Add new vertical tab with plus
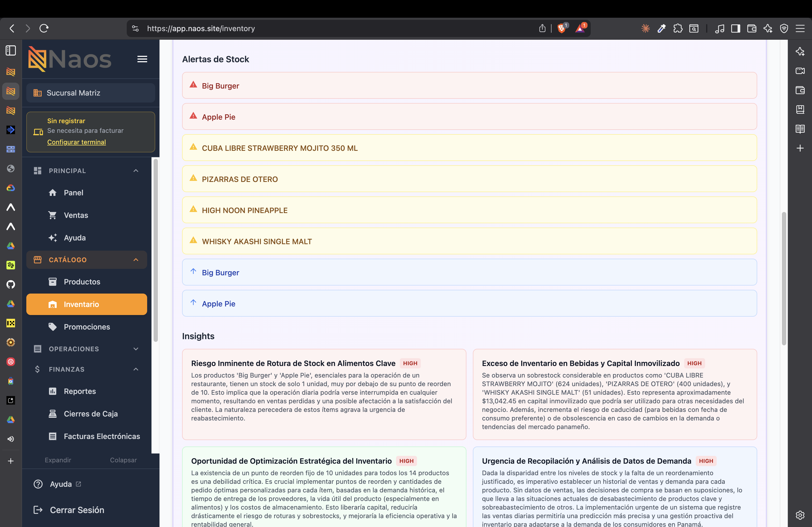 tap(10, 461)
